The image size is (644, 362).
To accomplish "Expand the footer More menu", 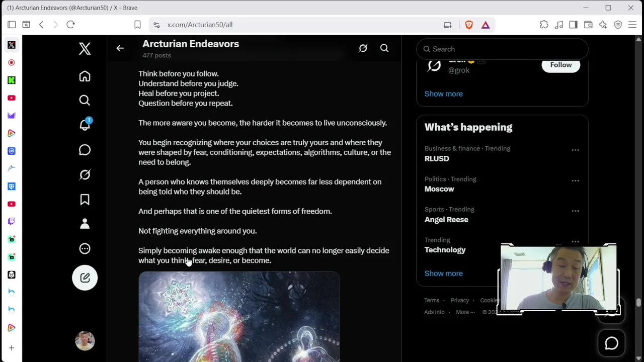I will click(465, 312).
